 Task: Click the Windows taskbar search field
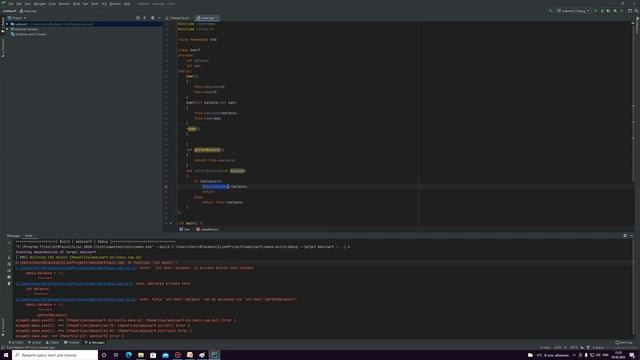55,355
